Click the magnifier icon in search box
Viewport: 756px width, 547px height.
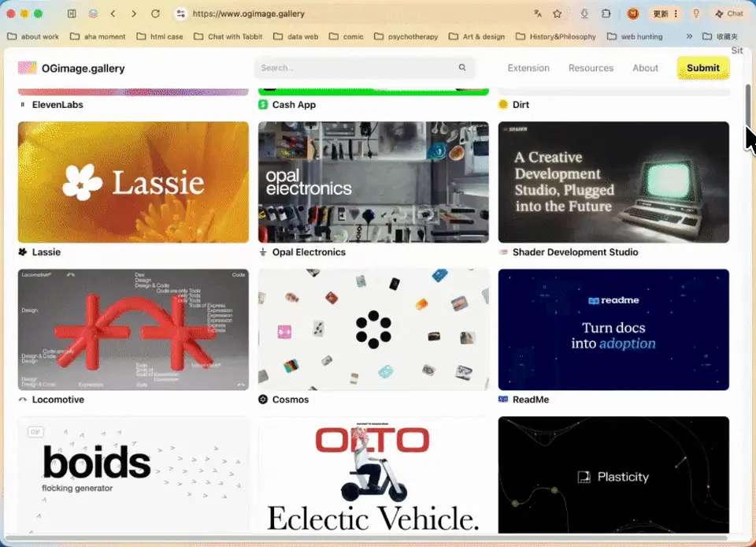click(462, 68)
